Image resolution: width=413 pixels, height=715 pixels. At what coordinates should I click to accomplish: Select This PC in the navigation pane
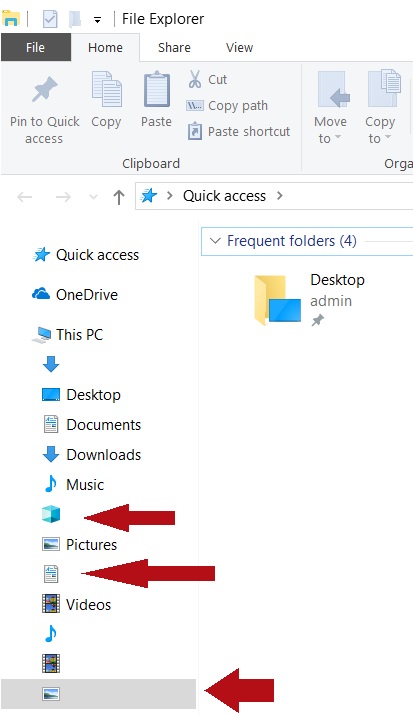(x=67, y=335)
